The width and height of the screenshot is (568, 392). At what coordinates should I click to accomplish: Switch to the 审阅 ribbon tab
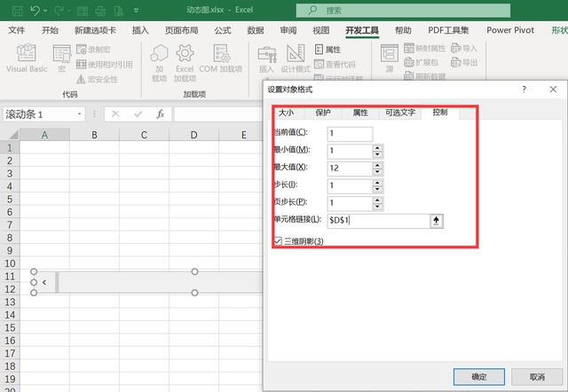pos(288,30)
